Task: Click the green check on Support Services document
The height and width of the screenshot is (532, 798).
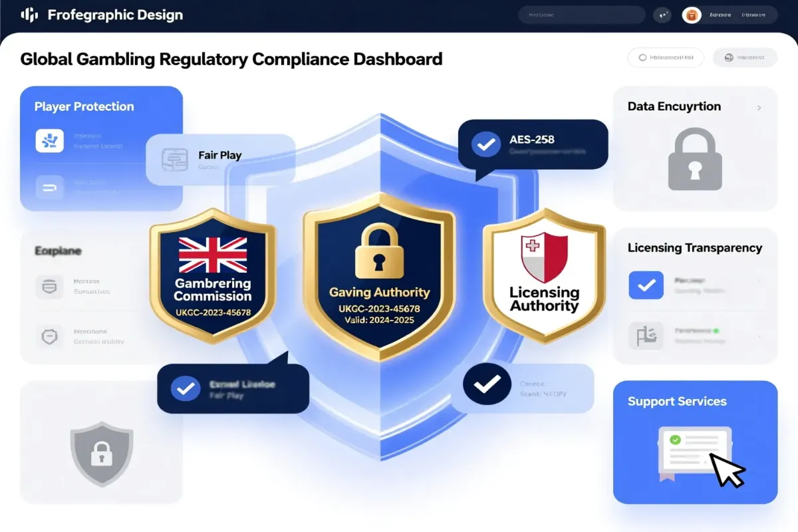Action: tap(675, 440)
